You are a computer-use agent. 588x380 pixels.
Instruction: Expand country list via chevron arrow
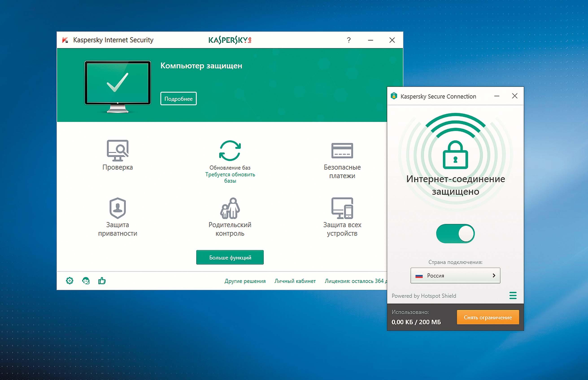pyautogui.click(x=494, y=275)
